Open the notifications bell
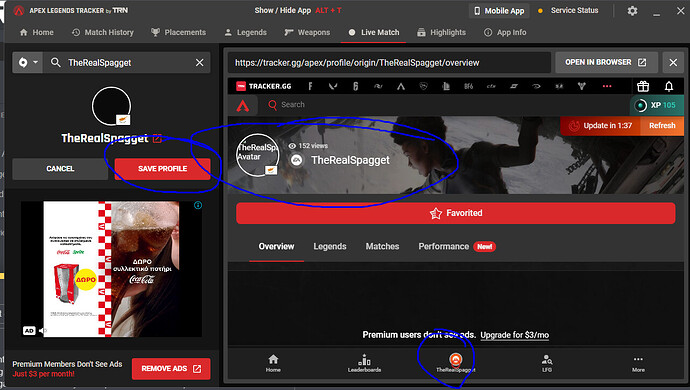Screen dimensions: 690x390 click(669, 86)
